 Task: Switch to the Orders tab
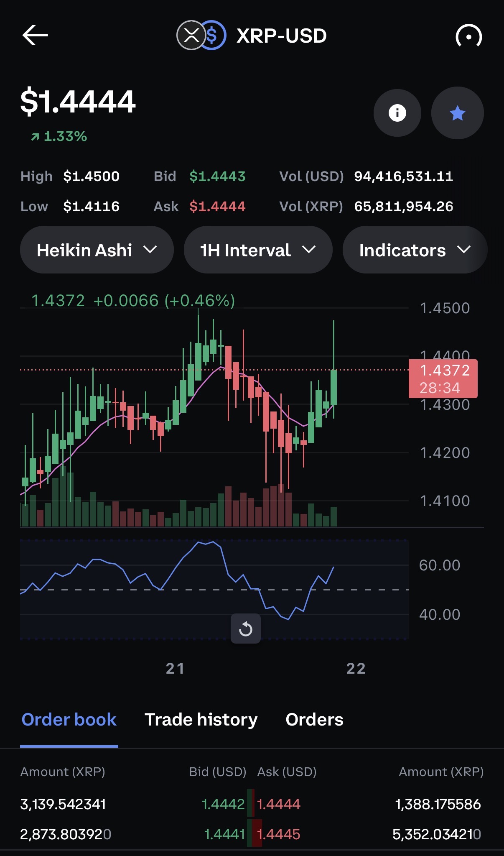[x=314, y=720]
